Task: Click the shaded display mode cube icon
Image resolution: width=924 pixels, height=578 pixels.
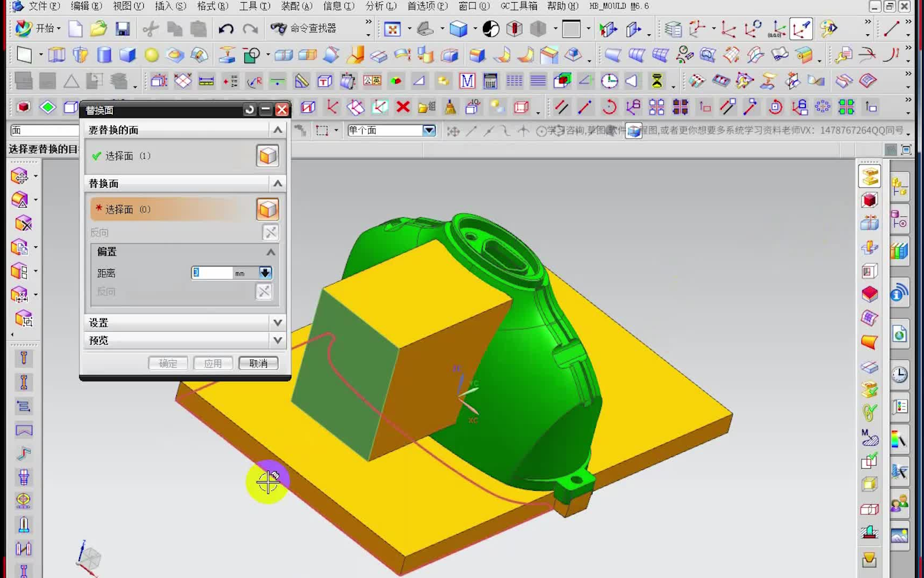Action: pos(459,30)
